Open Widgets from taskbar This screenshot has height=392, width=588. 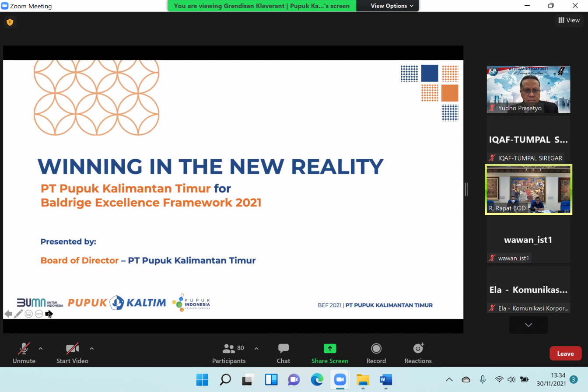tap(271, 380)
